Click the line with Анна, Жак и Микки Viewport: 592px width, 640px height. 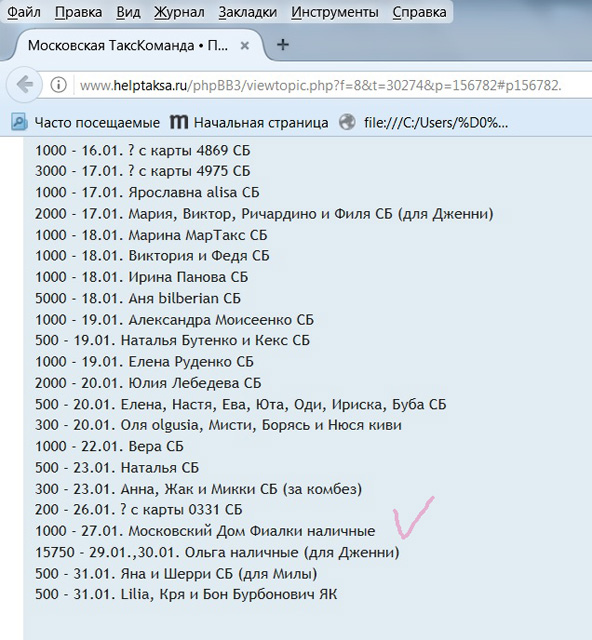(198, 489)
